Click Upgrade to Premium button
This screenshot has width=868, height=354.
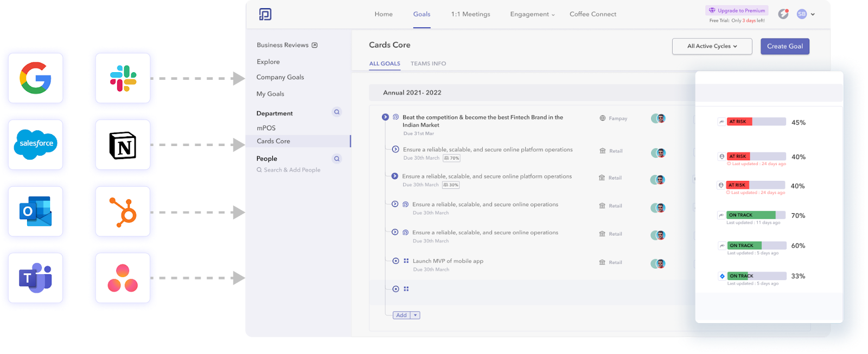coord(737,10)
